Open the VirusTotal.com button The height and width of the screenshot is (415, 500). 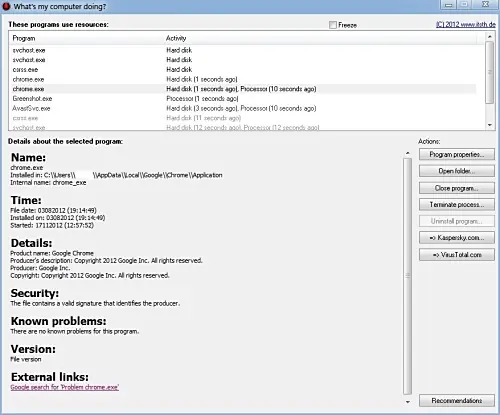tap(457, 255)
